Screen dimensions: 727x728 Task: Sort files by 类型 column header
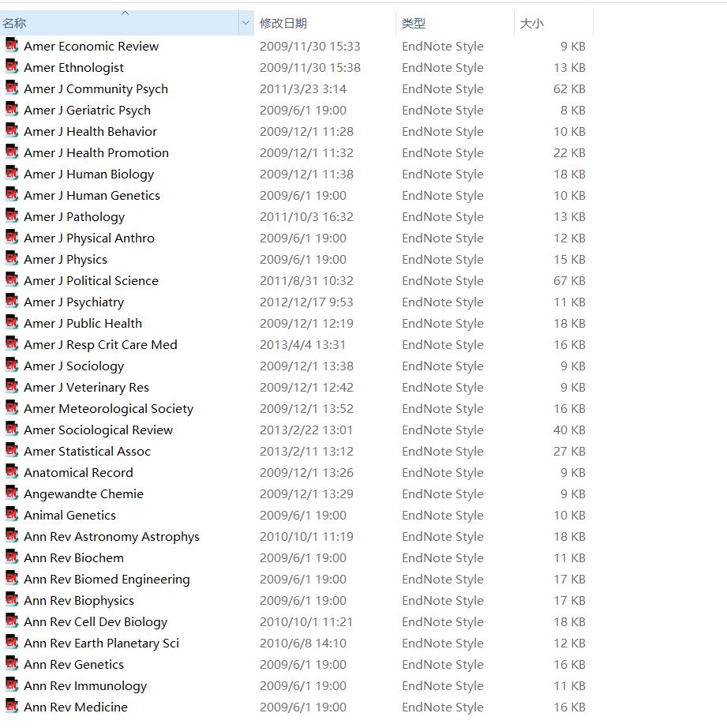pos(455,23)
